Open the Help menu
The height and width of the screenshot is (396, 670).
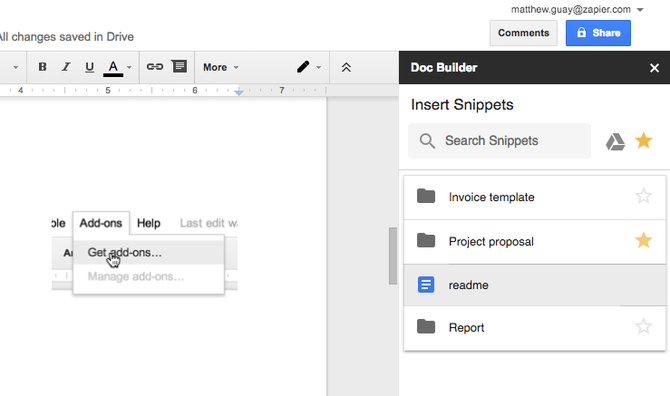click(x=149, y=223)
